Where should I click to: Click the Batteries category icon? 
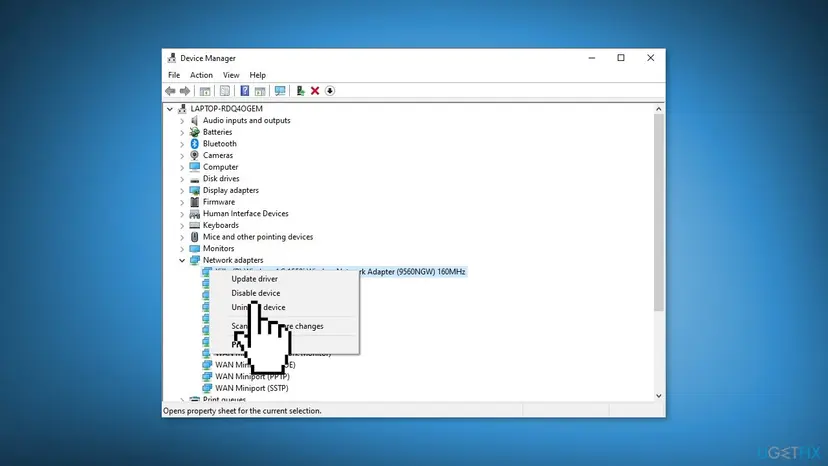[x=194, y=132]
